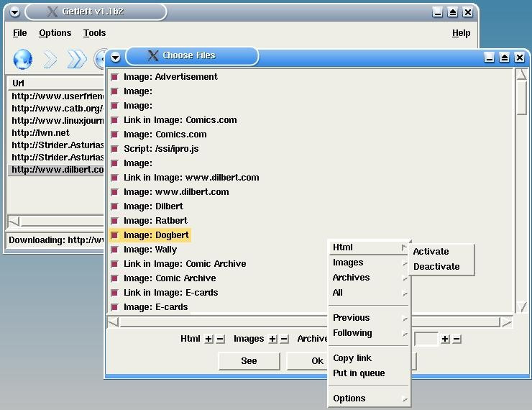
Task: Select Put in queue in context menu
Action: (369, 373)
